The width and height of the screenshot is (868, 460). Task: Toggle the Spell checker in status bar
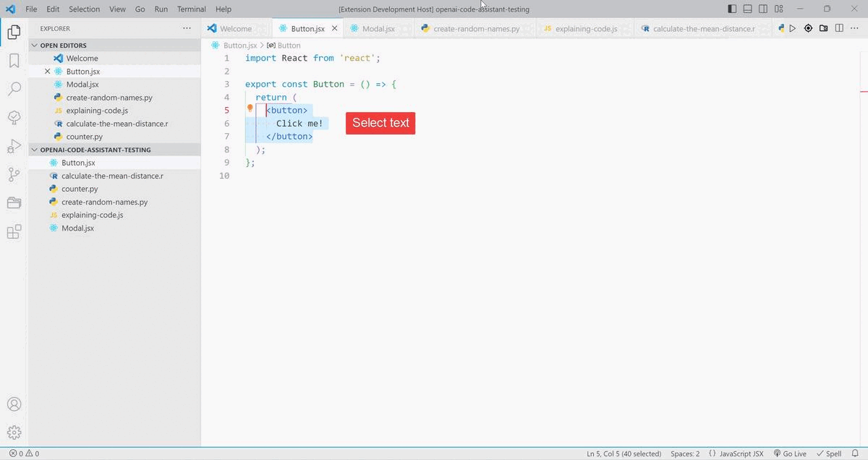[829, 453]
